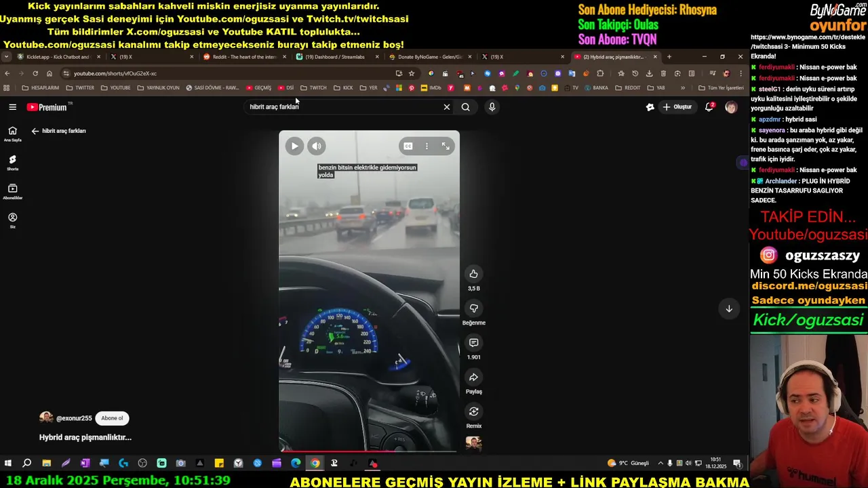Open the HESAPLARIM bookmarks folder
Image resolution: width=868 pixels, height=488 pixels.
point(40,88)
